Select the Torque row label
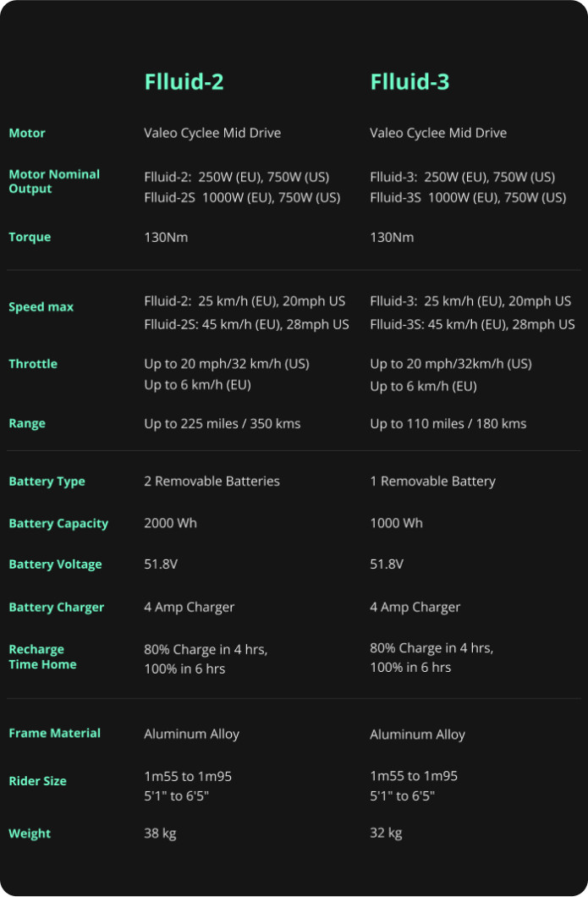Image resolution: width=588 pixels, height=897 pixels. tap(30, 237)
